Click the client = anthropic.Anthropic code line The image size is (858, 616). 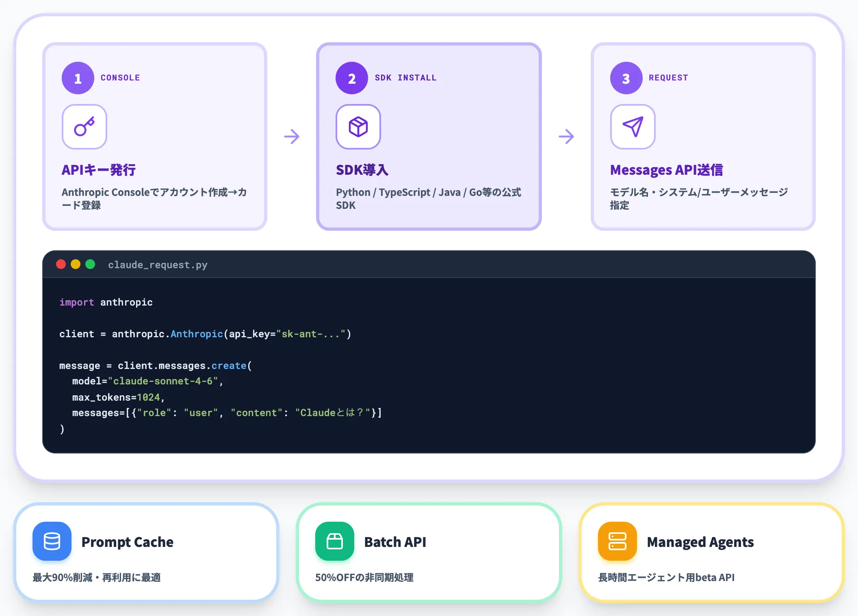[x=205, y=334]
